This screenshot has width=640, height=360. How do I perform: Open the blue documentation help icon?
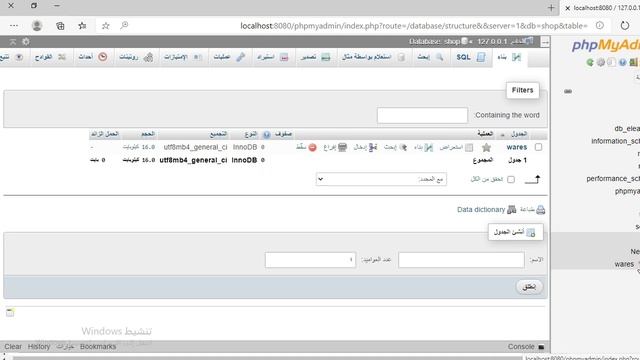(x=622, y=62)
